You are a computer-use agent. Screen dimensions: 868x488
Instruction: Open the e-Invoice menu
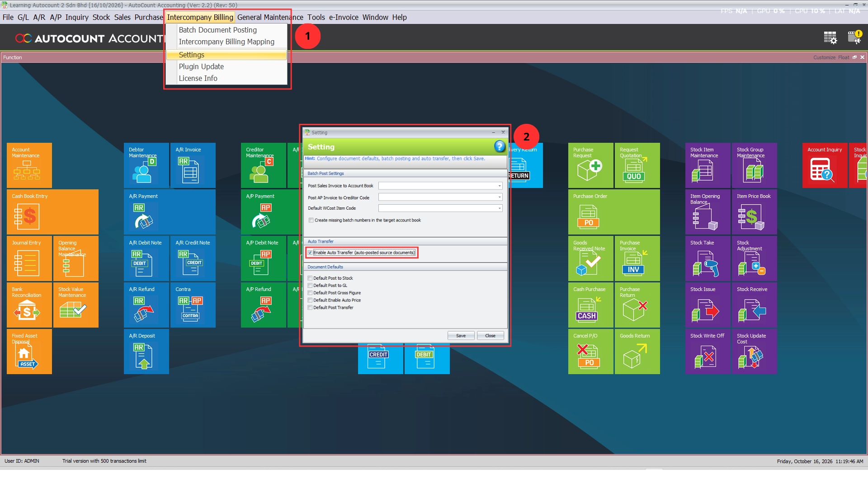click(x=344, y=17)
